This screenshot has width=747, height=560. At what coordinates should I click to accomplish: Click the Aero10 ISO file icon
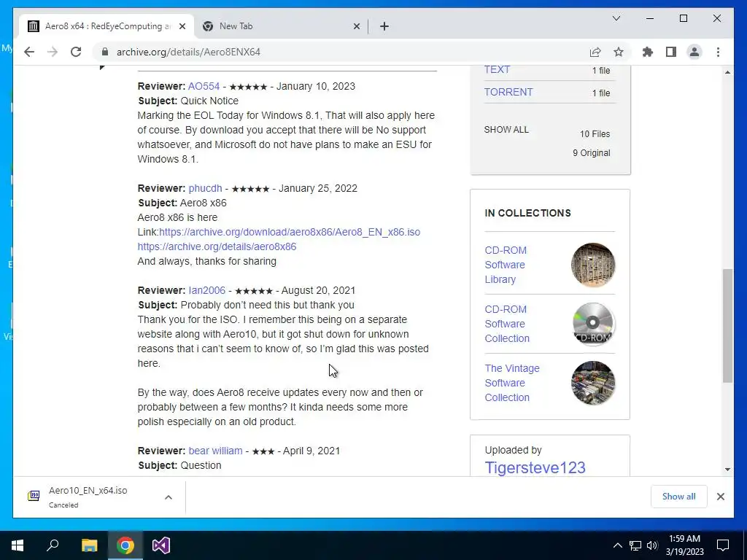click(34, 496)
